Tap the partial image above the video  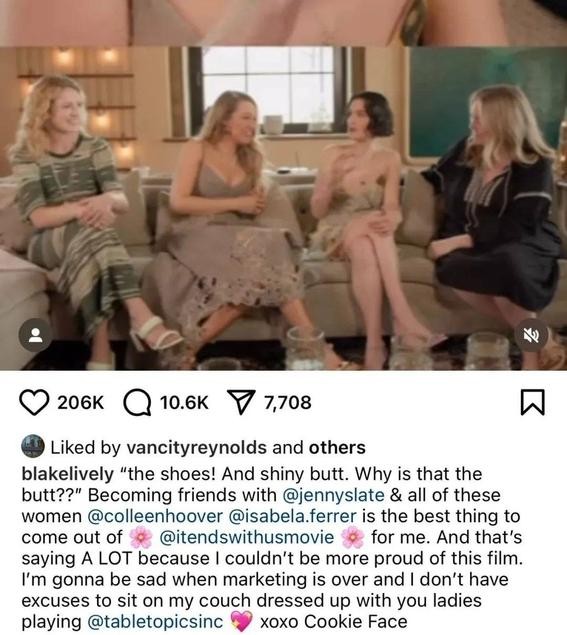(x=284, y=23)
